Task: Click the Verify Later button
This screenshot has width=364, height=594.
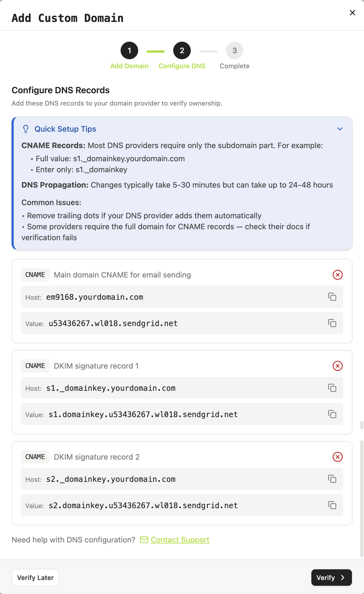Action: point(35,578)
